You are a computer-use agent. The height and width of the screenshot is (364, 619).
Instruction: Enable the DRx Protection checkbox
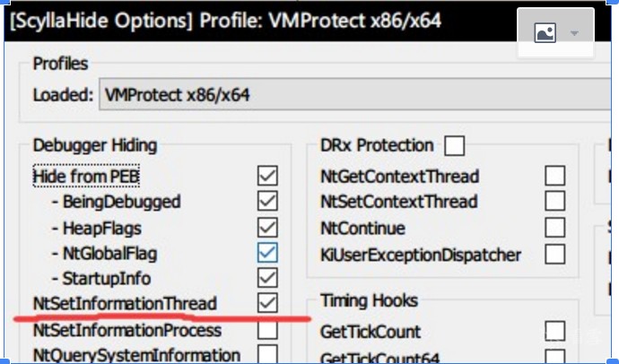coord(454,145)
